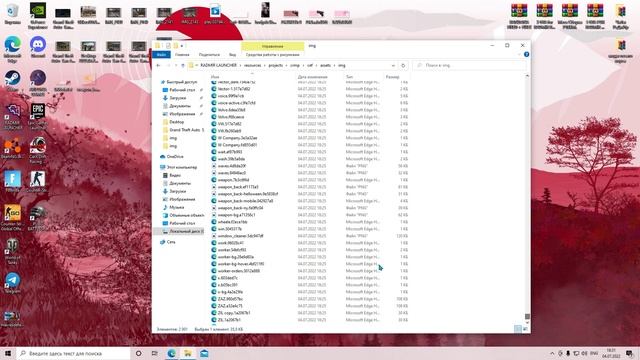Switch to details view in status bar
640x360 pixels.
click(x=517, y=329)
